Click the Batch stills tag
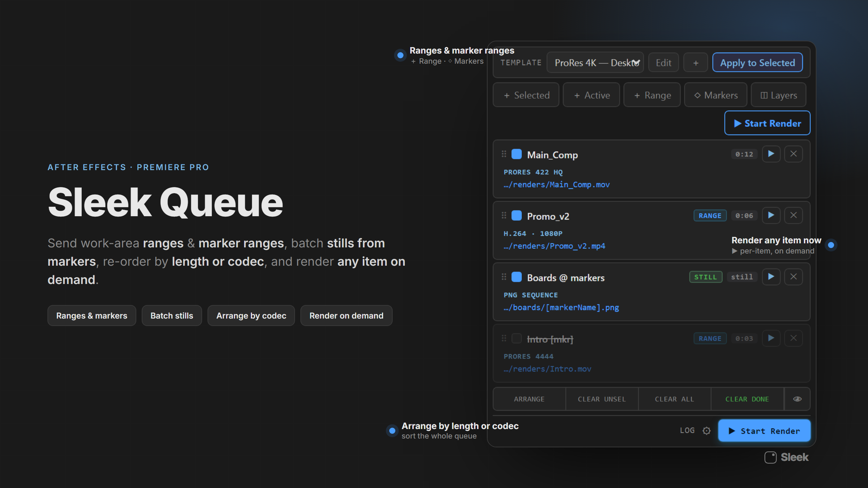Screen dimensions: 868x488 pyautogui.click(x=172, y=316)
